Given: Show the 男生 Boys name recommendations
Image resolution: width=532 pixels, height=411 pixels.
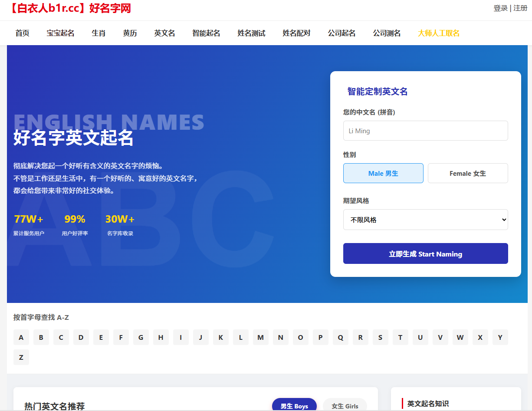Looking at the screenshot, I should coord(294,406).
